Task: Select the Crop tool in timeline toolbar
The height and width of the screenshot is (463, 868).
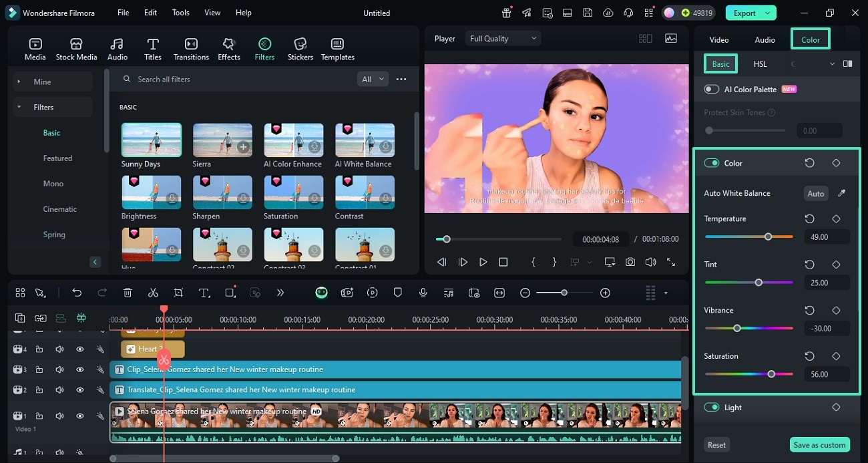Action: (178, 293)
